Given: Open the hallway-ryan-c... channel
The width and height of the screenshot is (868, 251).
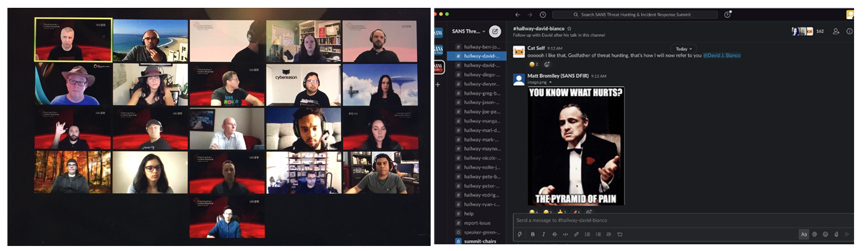Looking at the screenshot, I should tap(478, 204).
